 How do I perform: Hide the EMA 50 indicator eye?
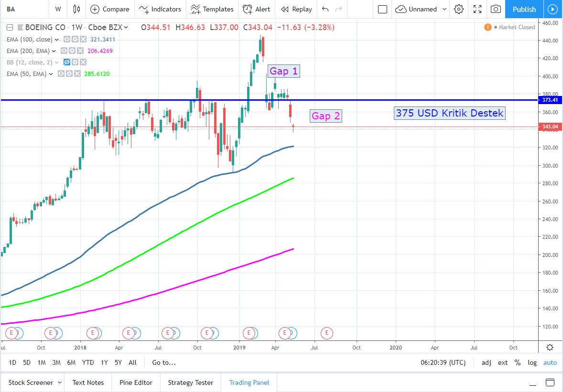[61, 74]
